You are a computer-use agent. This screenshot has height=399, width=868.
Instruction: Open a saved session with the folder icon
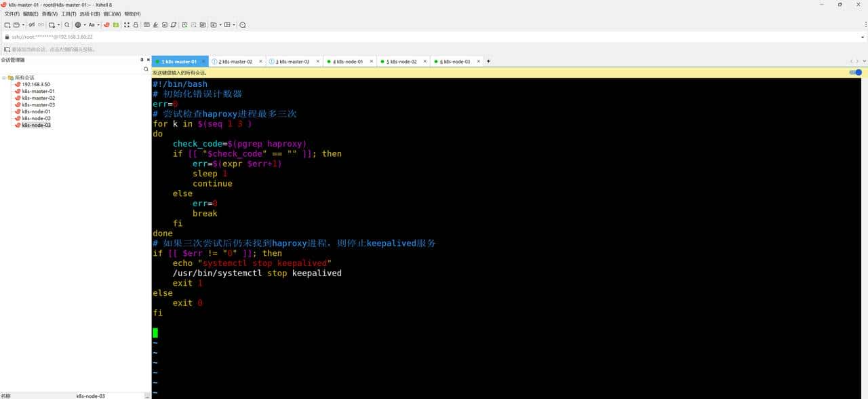tap(17, 24)
